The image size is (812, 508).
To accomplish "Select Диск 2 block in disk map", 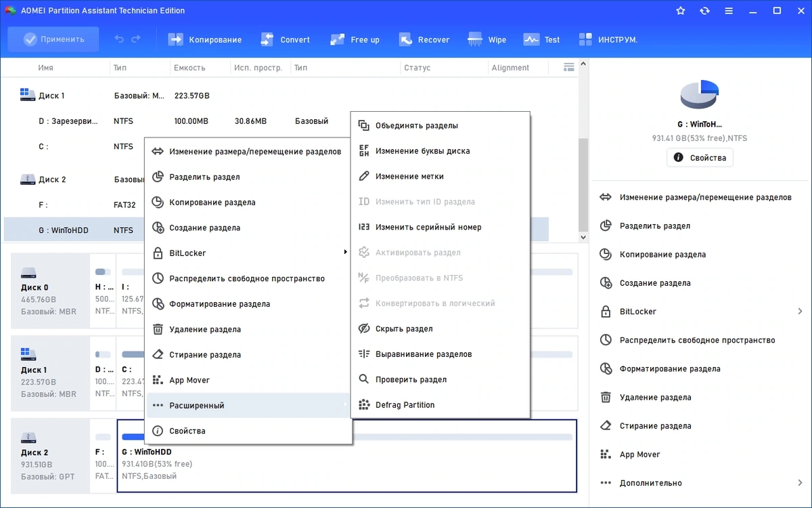I will (50, 456).
